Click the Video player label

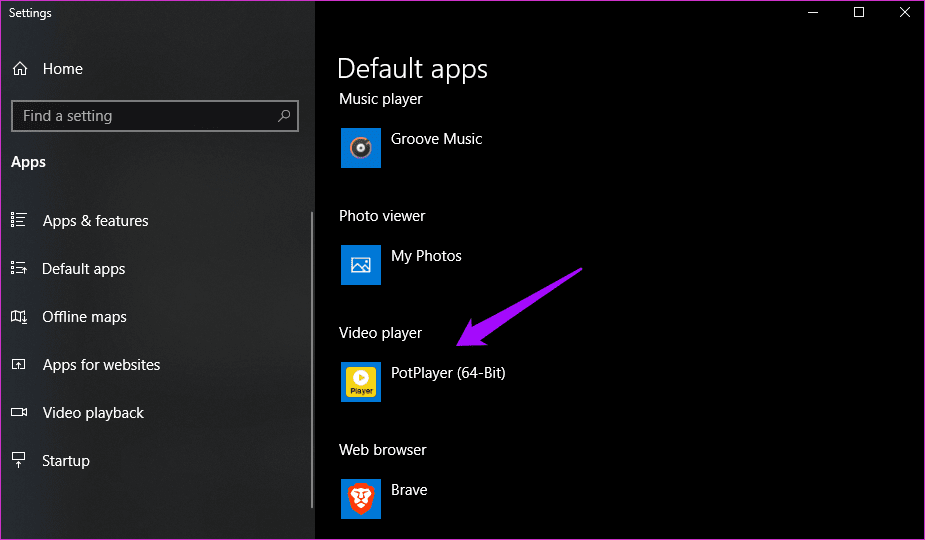(381, 333)
